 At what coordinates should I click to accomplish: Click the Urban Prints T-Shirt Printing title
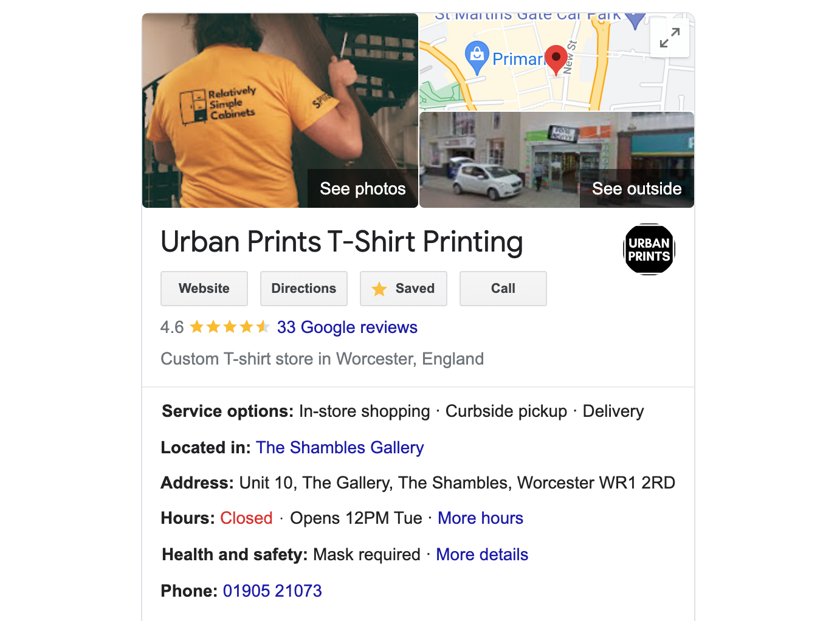[x=342, y=242]
